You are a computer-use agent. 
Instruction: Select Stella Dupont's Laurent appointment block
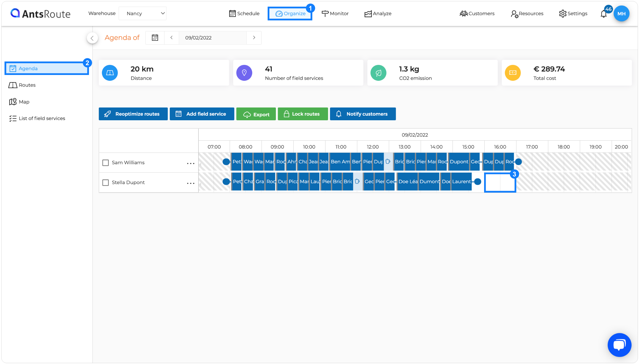[462, 181]
